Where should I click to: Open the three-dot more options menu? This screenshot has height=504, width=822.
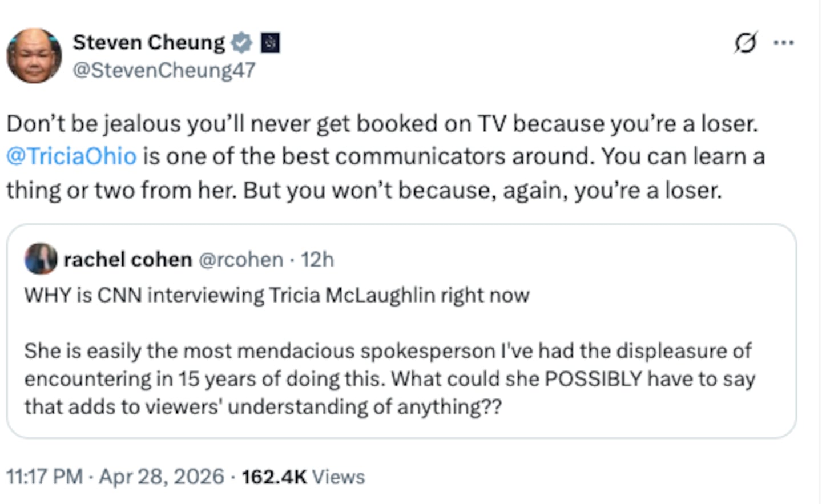click(783, 42)
